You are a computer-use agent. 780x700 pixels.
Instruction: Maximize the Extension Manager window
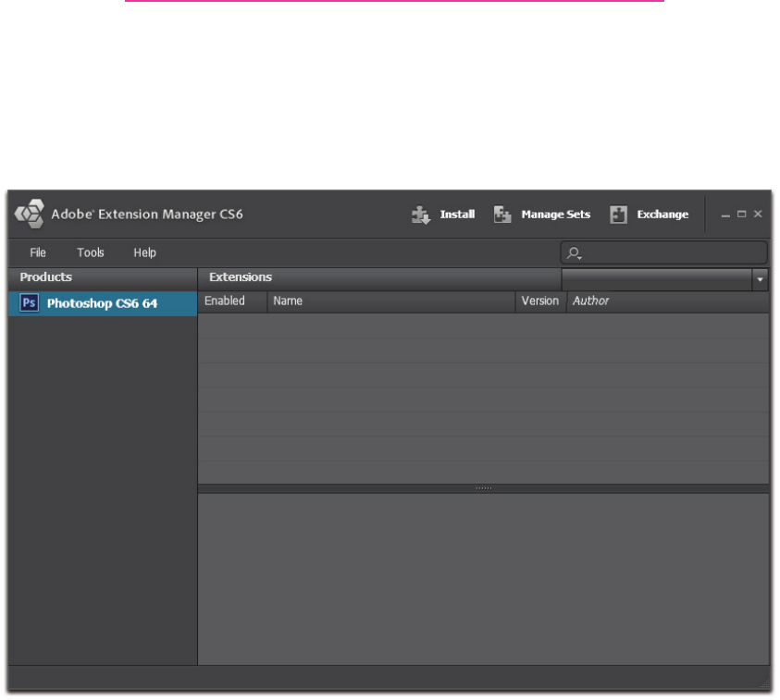tap(742, 214)
